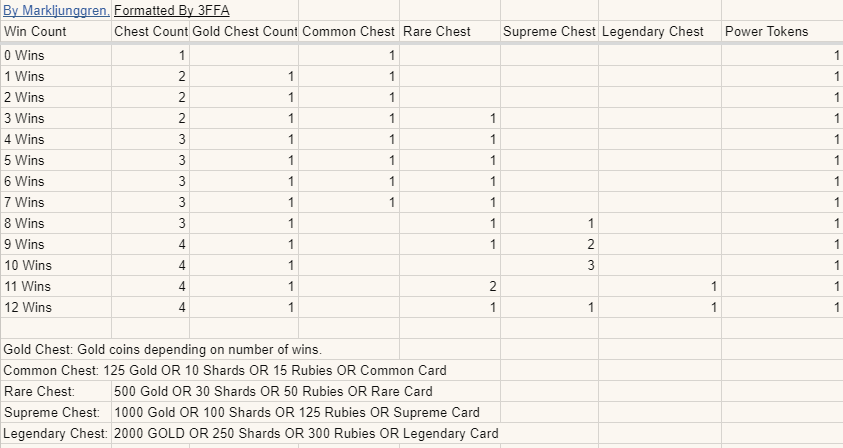Click Legendary Chest value for 12 Wins

coord(713,307)
